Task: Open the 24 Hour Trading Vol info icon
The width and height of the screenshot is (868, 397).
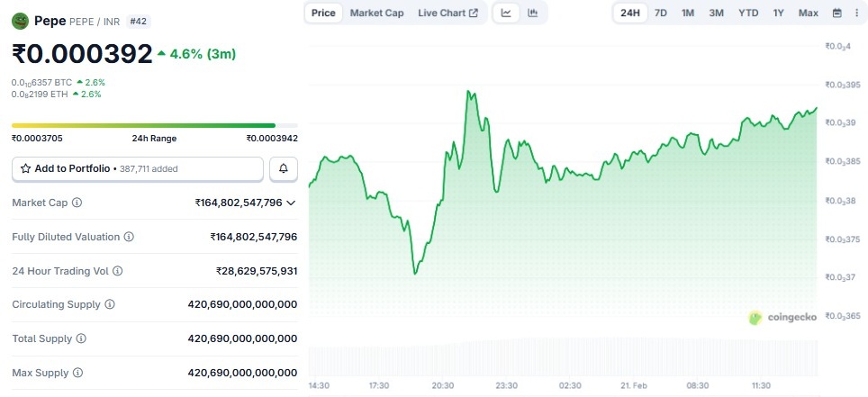Action: click(117, 271)
